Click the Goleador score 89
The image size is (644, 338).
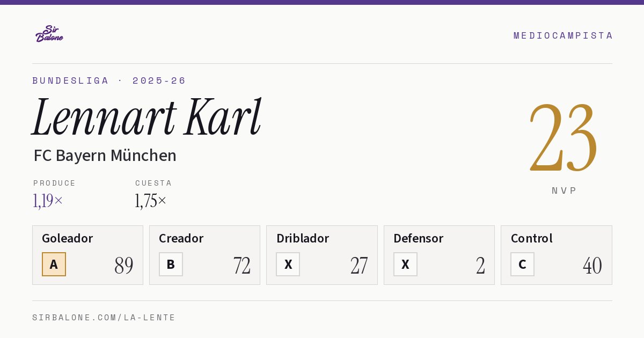point(124,266)
